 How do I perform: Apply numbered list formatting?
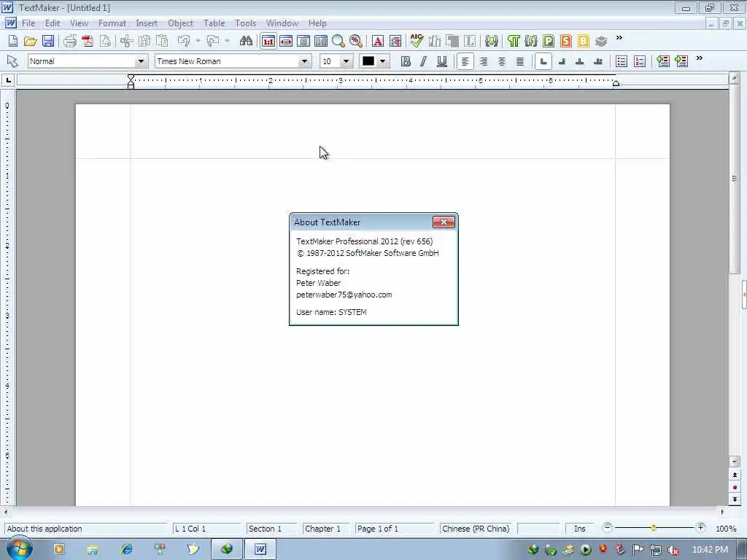(x=640, y=61)
